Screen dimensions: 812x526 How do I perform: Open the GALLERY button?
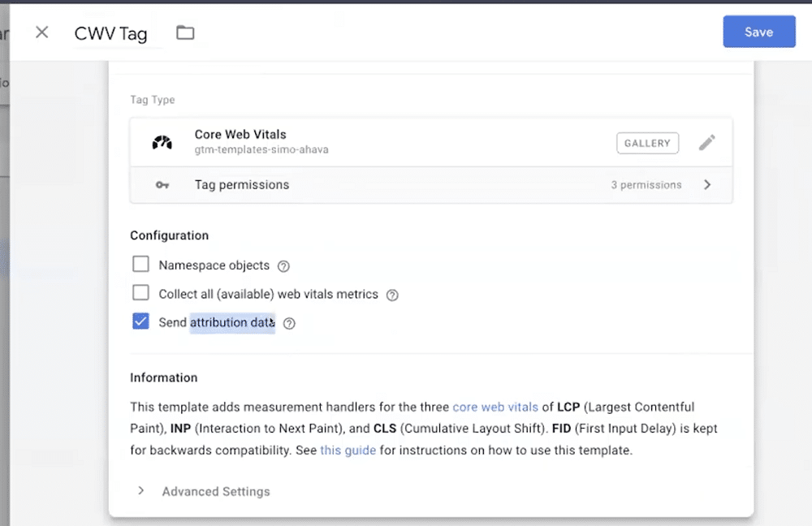click(x=647, y=142)
